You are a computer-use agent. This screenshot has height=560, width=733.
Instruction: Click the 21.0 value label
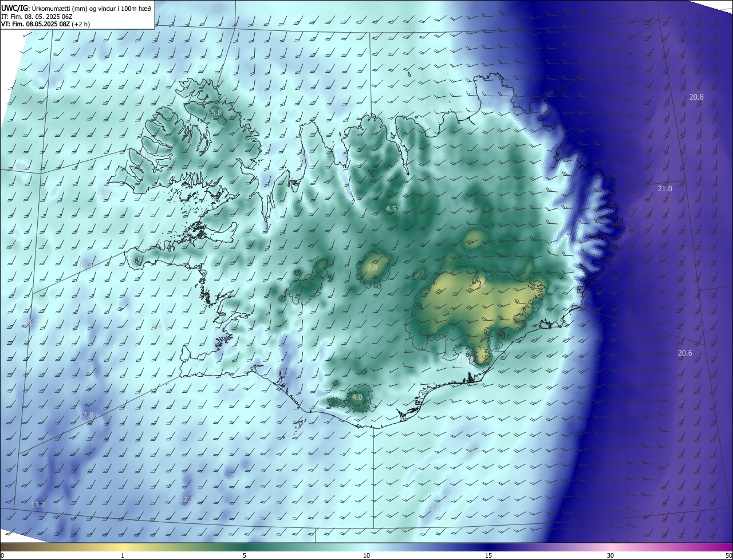tap(665, 188)
